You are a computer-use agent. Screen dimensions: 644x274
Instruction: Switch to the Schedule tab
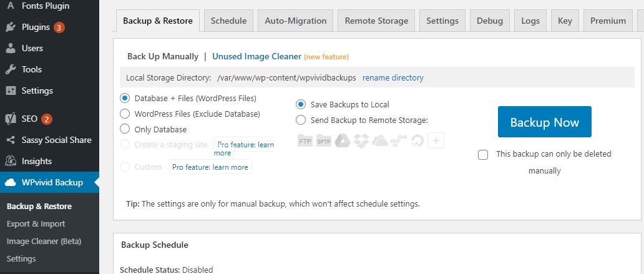pyautogui.click(x=228, y=21)
